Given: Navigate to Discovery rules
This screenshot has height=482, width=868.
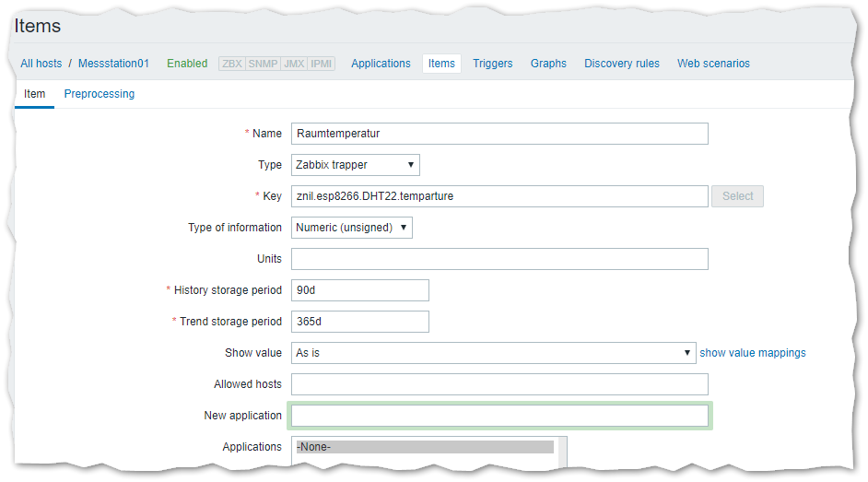Looking at the screenshot, I should coord(622,64).
